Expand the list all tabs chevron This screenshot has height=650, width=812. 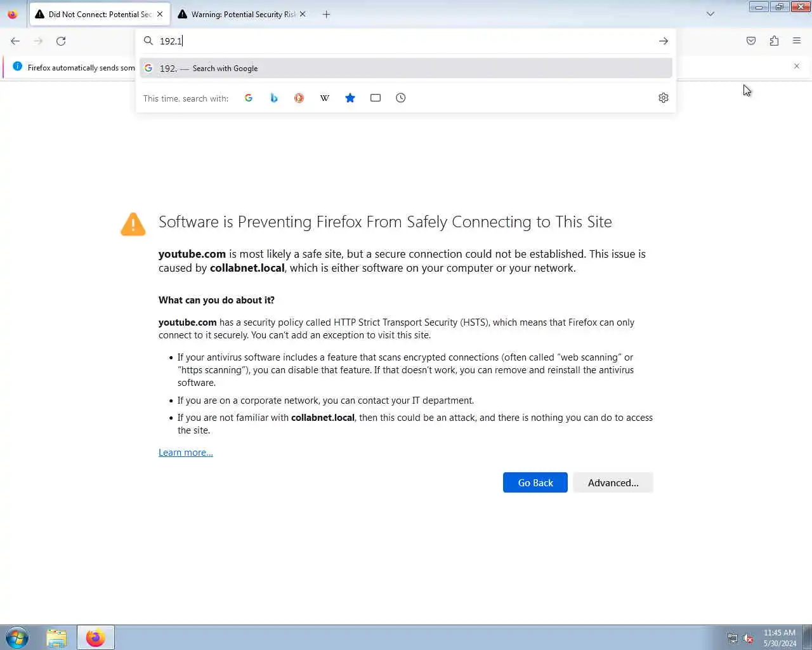710,14
